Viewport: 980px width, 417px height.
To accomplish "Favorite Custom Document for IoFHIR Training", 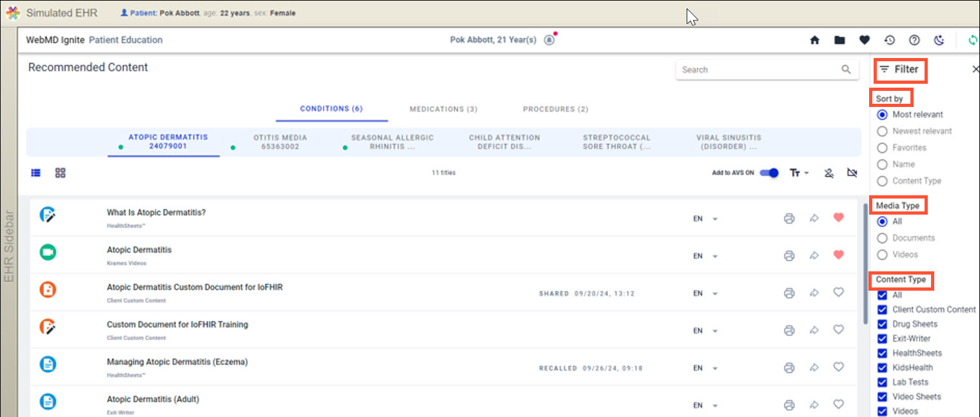I will pos(839,330).
